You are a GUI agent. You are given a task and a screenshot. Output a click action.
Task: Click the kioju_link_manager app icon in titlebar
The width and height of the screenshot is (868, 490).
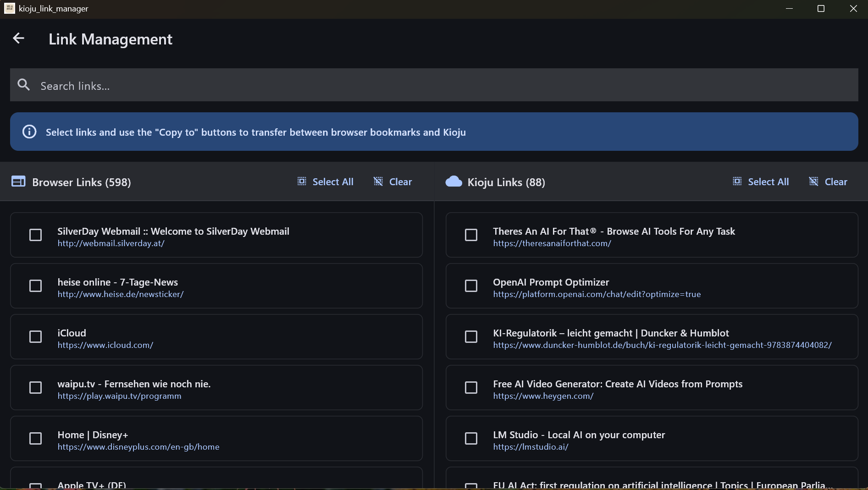9,8
